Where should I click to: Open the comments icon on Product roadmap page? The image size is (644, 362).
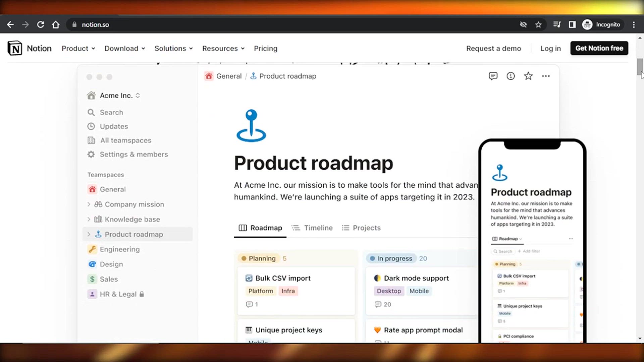pyautogui.click(x=493, y=76)
